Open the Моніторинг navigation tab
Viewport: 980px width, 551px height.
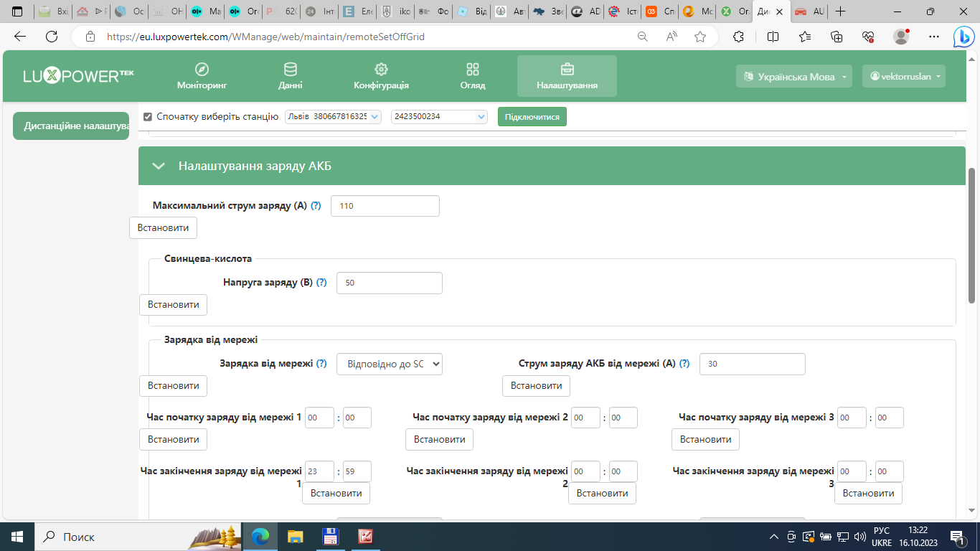click(202, 76)
